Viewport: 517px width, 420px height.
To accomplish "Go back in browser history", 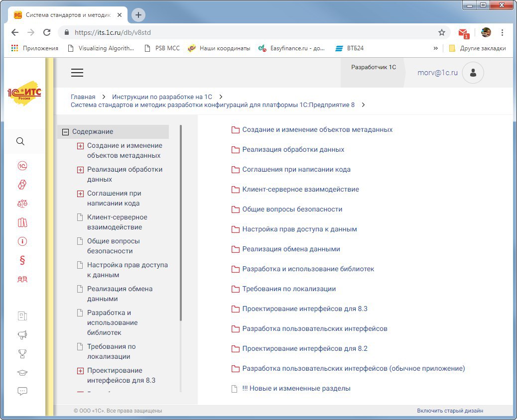I will pyautogui.click(x=15, y=32).
